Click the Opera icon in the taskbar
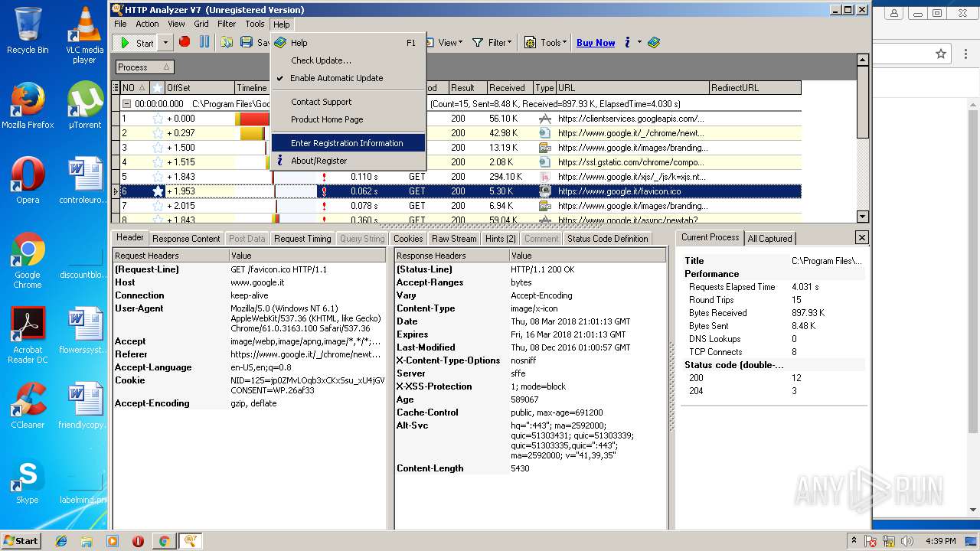Viewport: 980px width, 551px height. pyautogui.click(x=138, y=541)
